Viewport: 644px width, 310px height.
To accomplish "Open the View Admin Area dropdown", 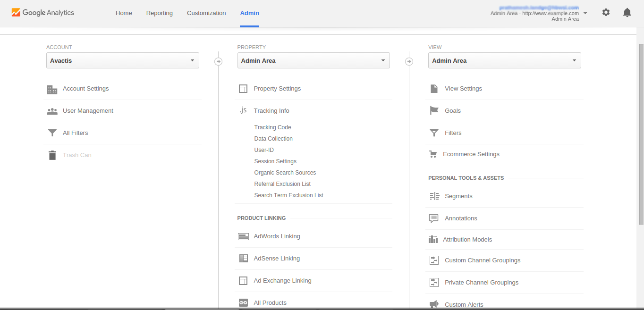I will [x=505, y=60].
